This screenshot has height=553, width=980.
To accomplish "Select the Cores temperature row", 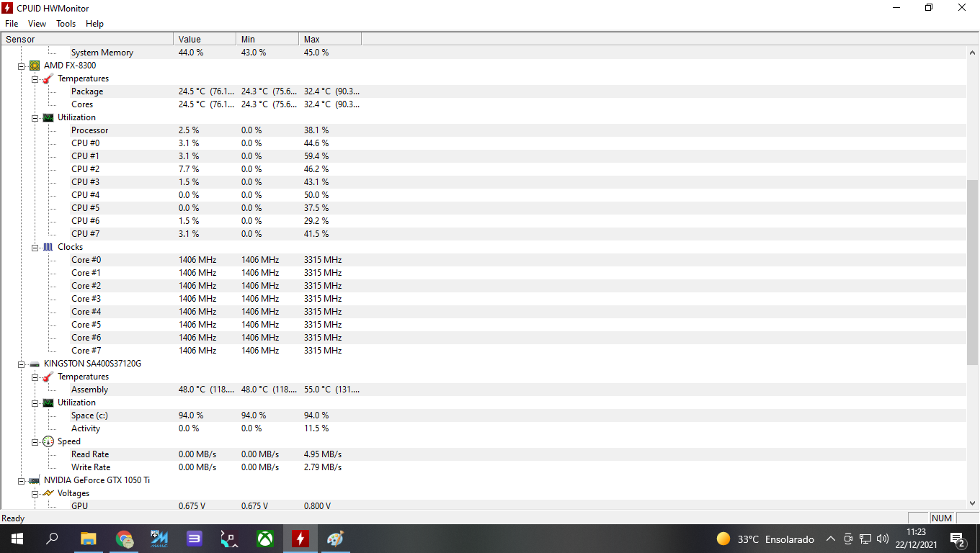I will pyautogui.click(x=484, y=104).
